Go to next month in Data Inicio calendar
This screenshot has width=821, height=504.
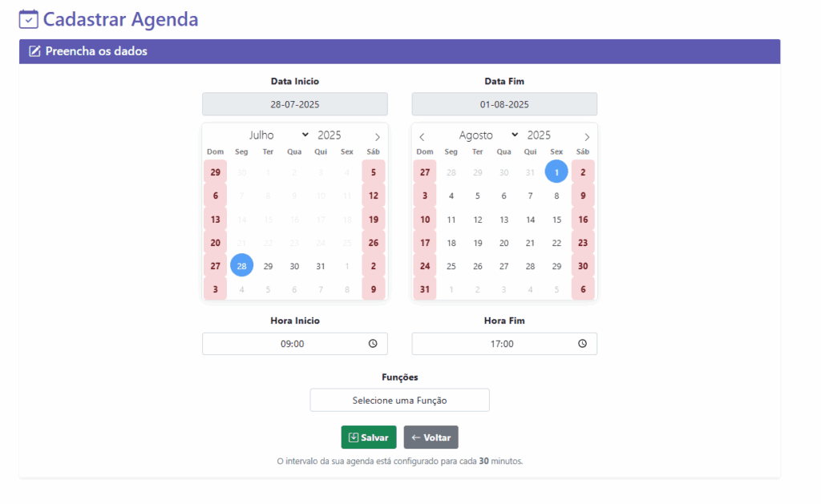click(378, 137)
